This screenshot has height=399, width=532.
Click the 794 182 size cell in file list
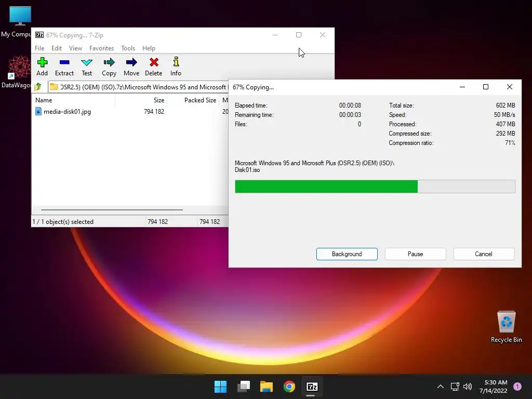coord(154,112)
